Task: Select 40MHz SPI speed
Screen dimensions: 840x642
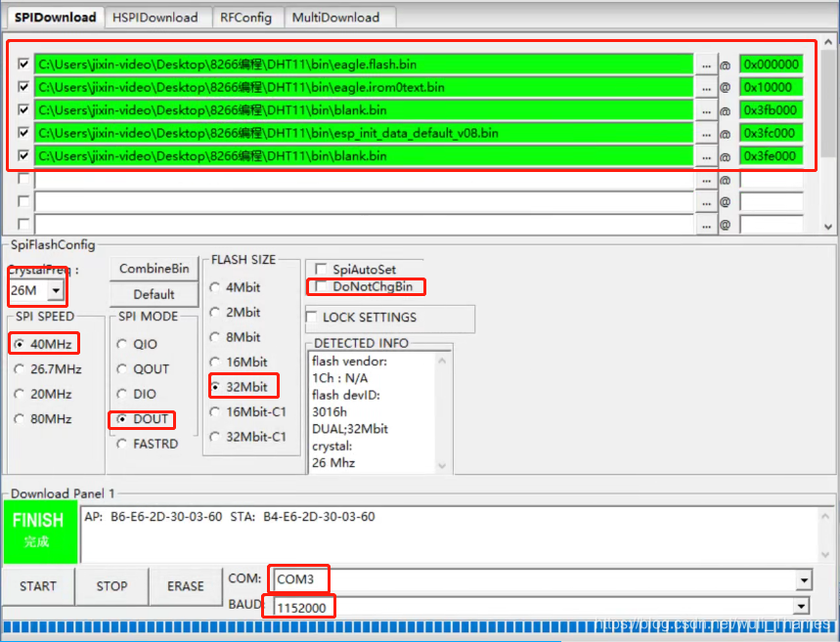Action: [44, 344]
